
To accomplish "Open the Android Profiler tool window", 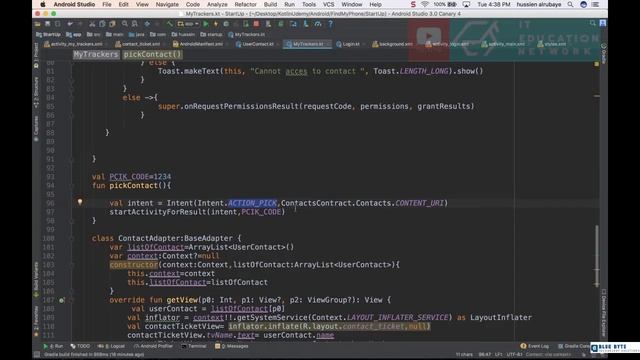I will 153,346.
